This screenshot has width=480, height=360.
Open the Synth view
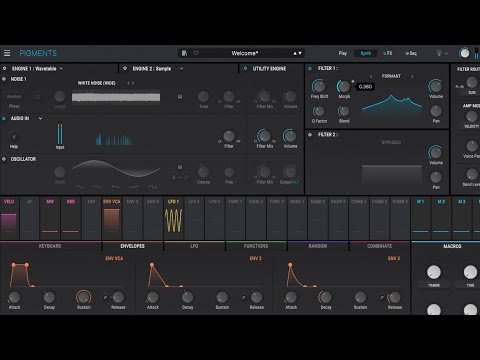point(366,53)
